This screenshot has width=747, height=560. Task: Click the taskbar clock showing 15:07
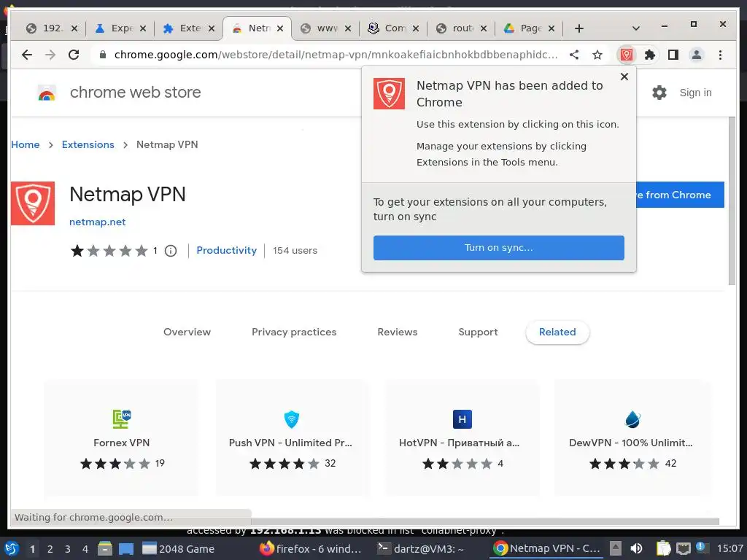pos(729,548)
